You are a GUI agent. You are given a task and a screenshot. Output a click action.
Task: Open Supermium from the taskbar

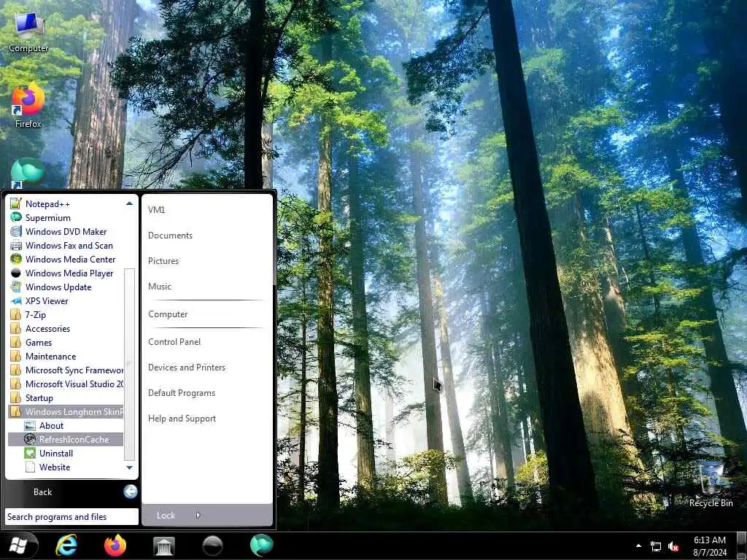[262, 545]
